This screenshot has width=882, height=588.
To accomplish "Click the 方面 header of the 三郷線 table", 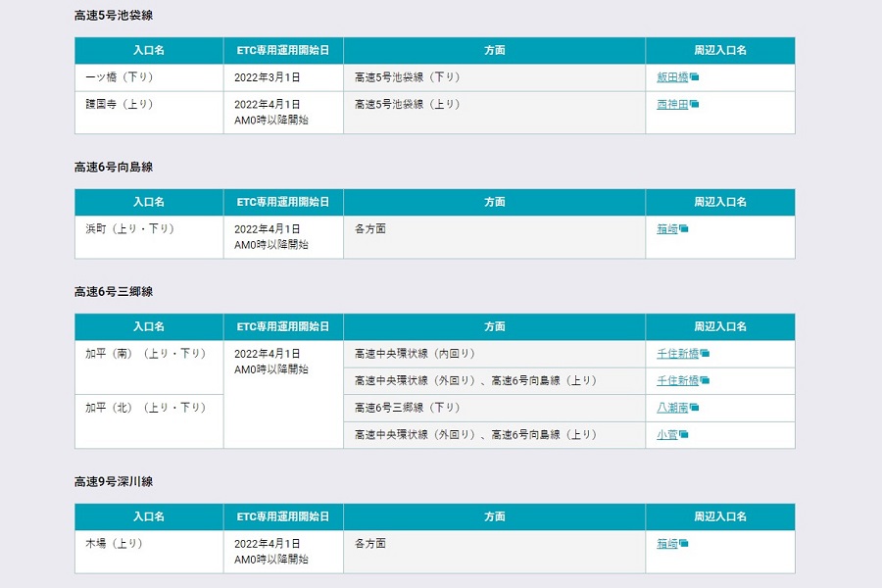I will [x=495, y=326].
